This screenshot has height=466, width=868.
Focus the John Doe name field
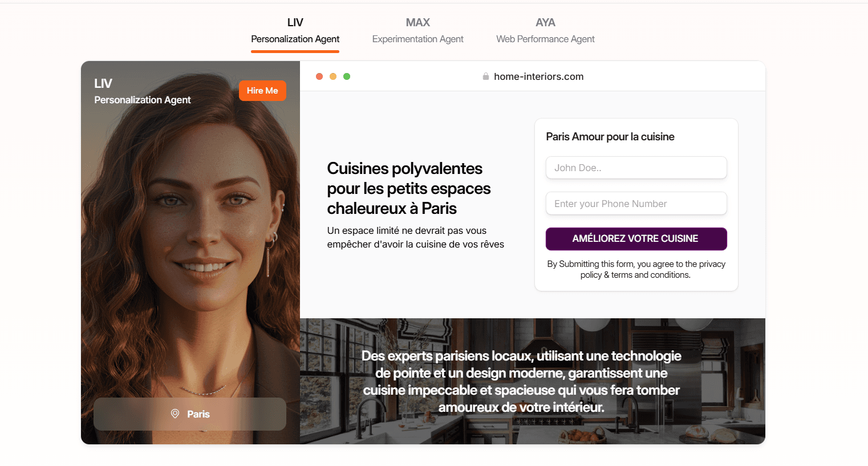[x=636, y=168]
